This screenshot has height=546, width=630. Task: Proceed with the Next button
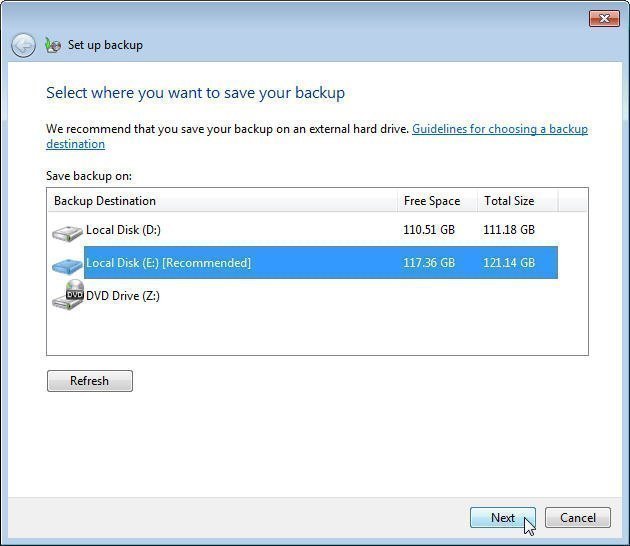point(502,518)
